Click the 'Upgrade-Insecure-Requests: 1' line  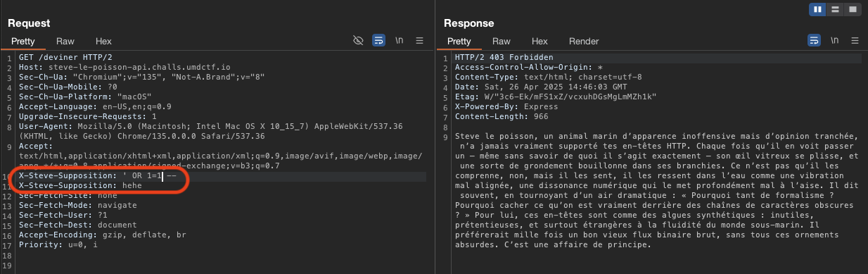coord(87,116)
